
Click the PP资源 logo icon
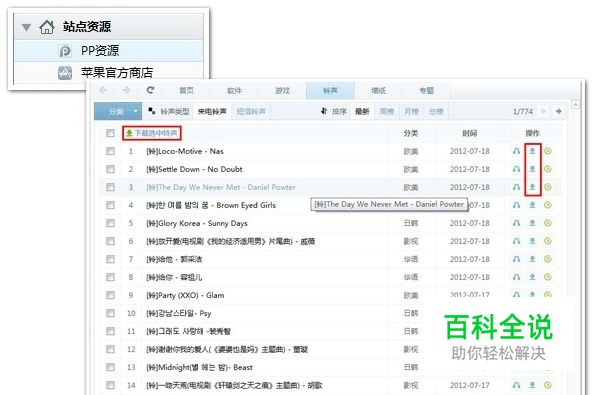click(65, 51)
